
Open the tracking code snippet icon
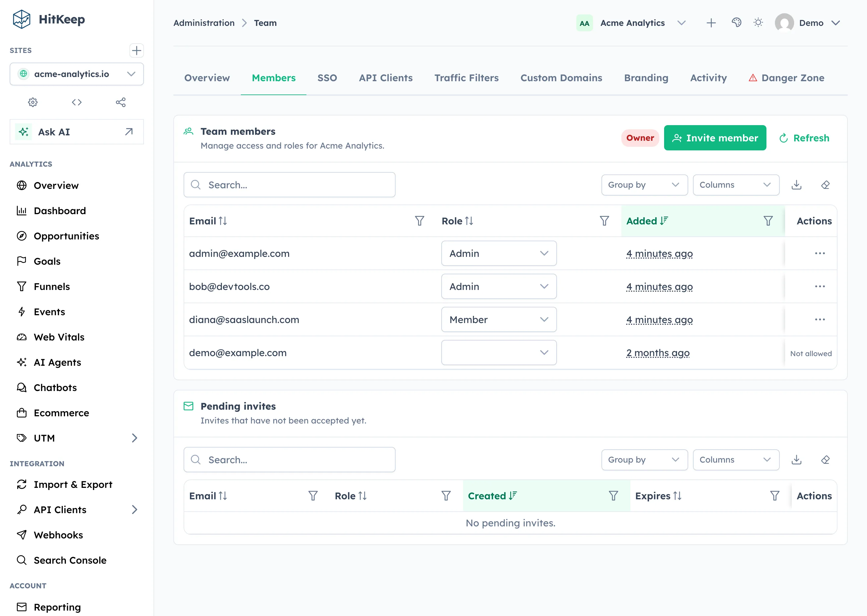click(77, 102)
